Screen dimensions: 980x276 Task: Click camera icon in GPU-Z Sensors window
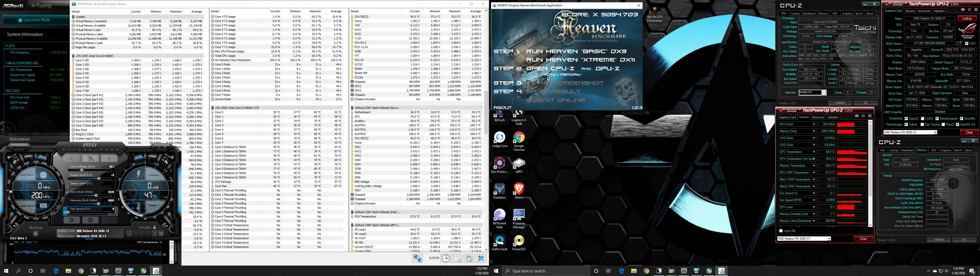857,116
